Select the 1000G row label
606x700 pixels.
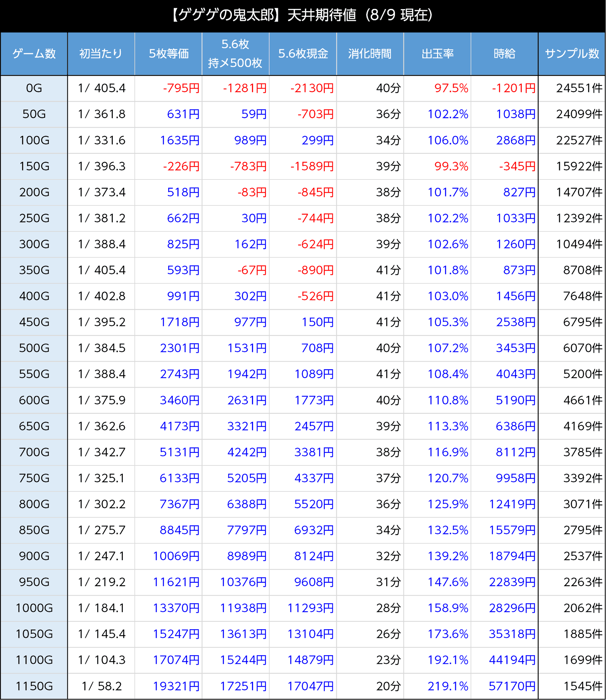tap(34, 608)
